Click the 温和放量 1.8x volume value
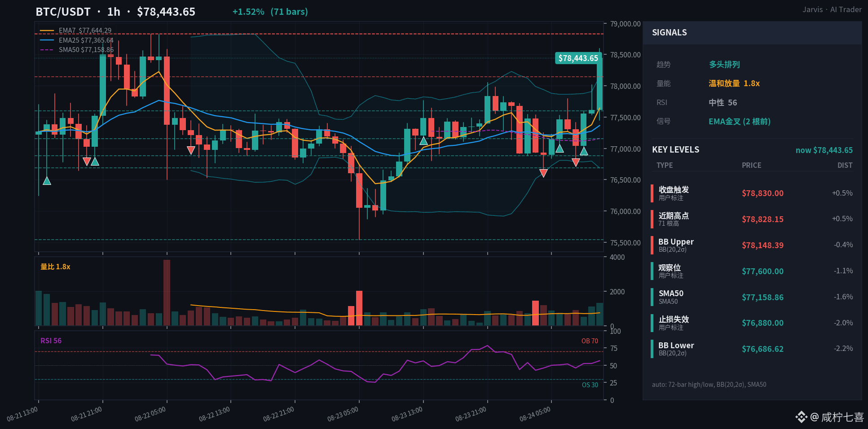Image resolution: width=868 pixels, height=429 pixels. (734, 83)
